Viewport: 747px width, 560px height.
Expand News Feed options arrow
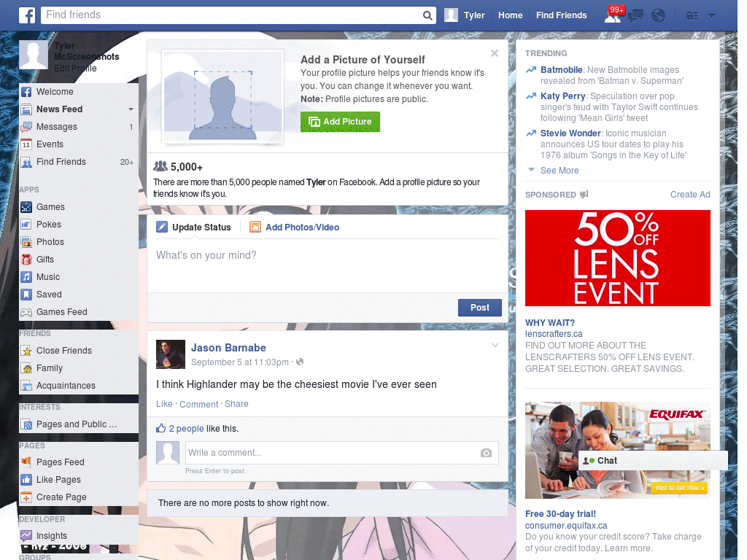point(131,109)
